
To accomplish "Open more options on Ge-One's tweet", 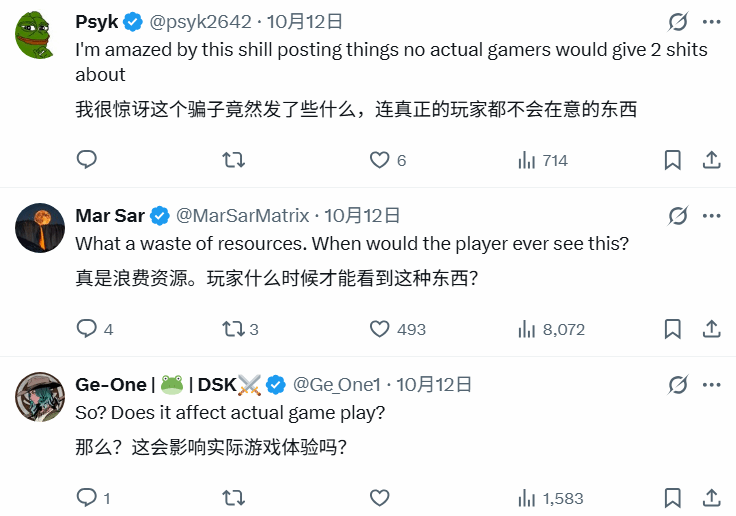I will [711, 385].
